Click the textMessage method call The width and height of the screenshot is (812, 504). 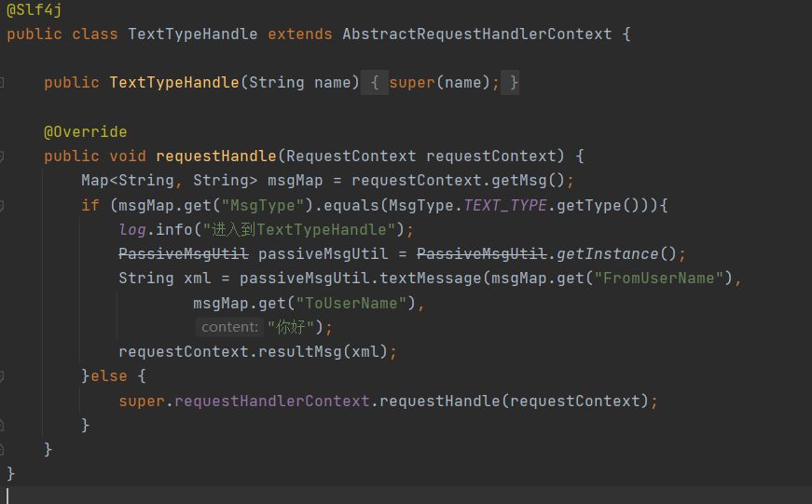click(431, 279)
